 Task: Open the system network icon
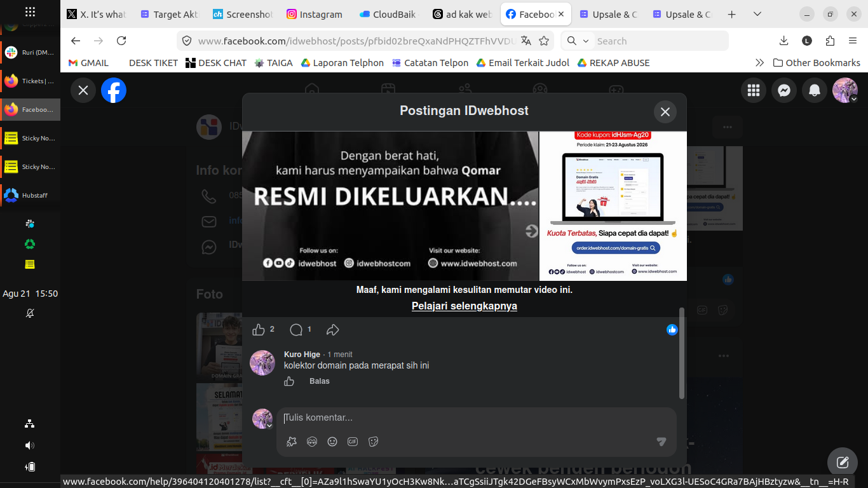pyautogui.click(x=30, y=424)
